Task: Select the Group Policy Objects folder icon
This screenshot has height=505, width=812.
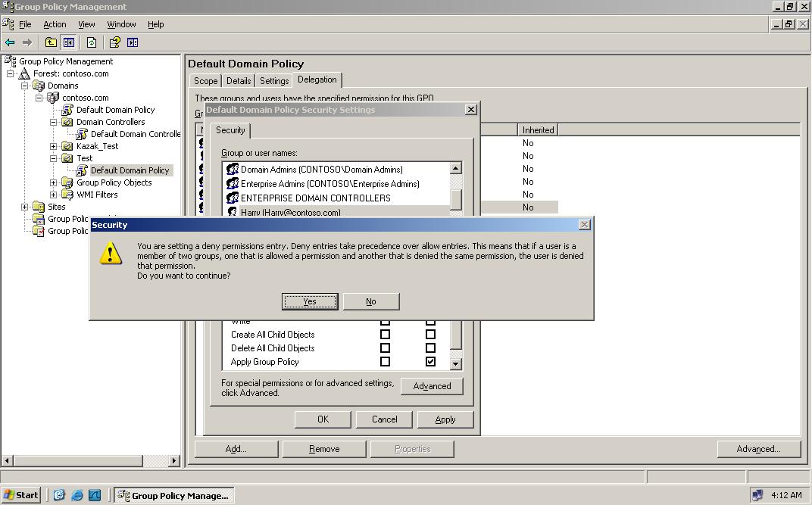Action: coord(67,182)
